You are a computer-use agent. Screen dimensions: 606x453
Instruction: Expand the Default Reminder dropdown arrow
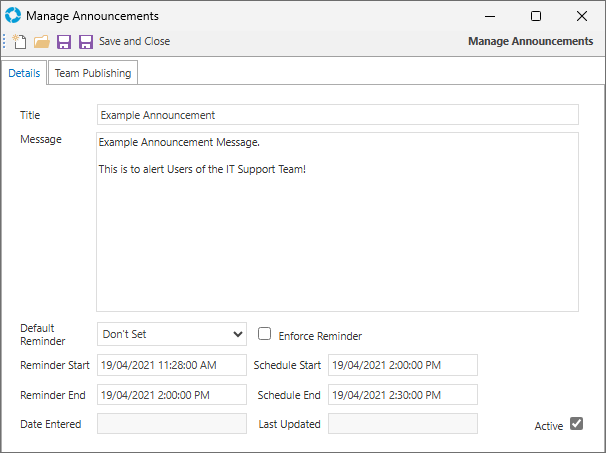pyautogui.click(x=238, y=334)
